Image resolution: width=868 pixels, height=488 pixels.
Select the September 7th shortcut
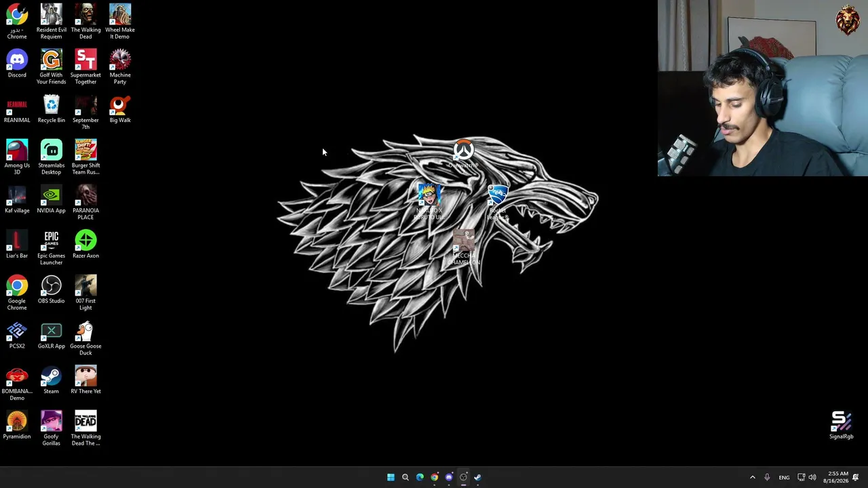[x=85, y=113]
